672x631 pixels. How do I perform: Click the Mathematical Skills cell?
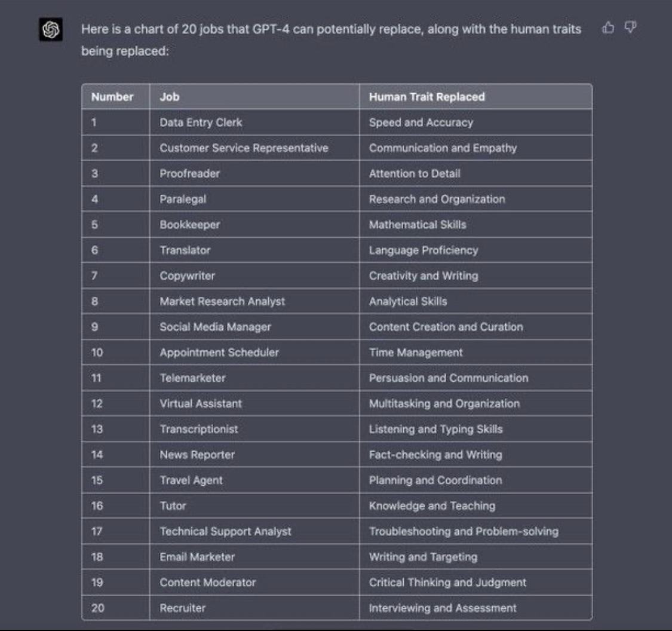(x=475, y=225)
